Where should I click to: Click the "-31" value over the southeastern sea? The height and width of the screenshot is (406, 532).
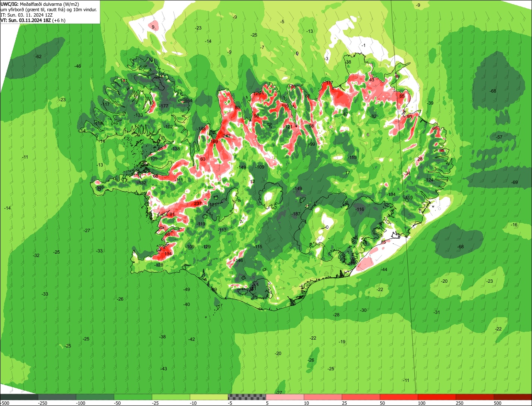coord(437,312)
